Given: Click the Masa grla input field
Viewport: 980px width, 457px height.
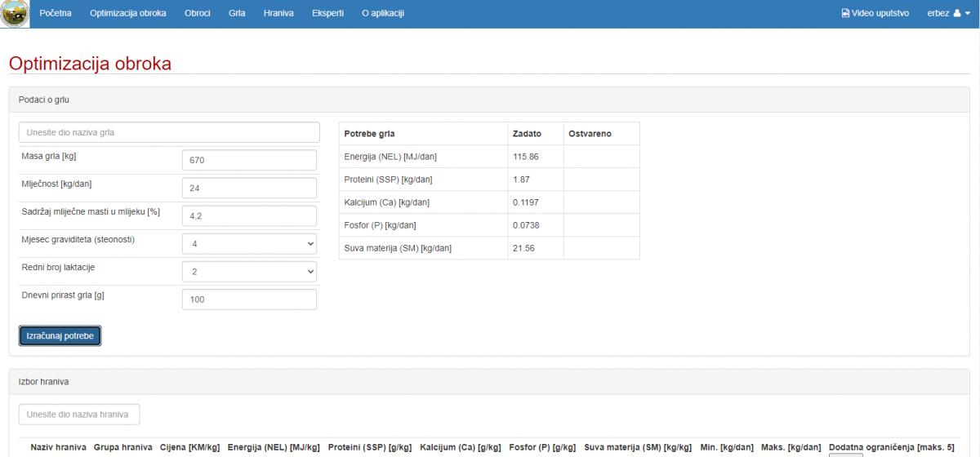Looking at the screenshot, I should [x=248, y=160].
